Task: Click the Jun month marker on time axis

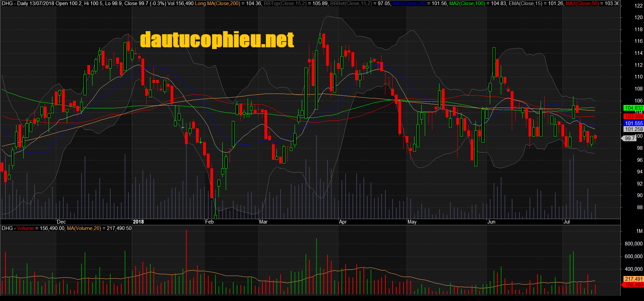Action: point(491,222)
